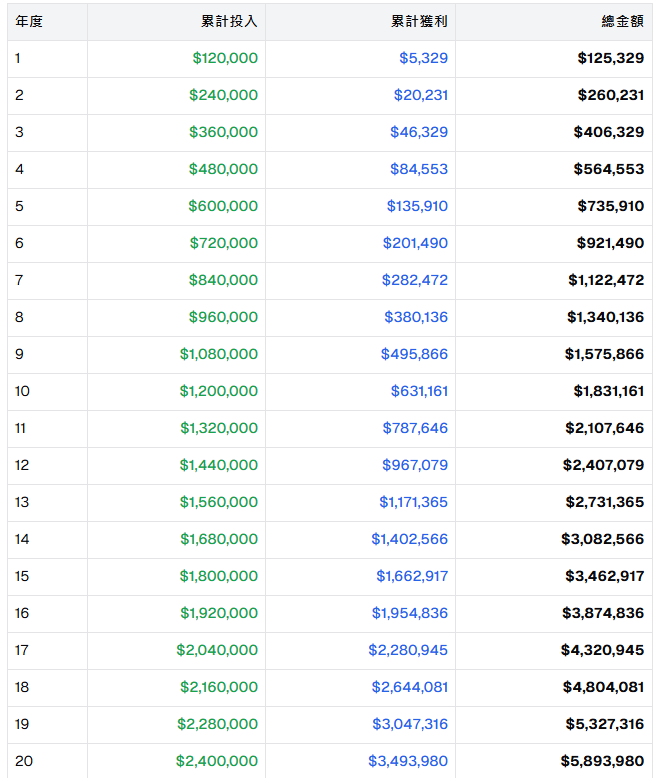Viewport: 659px width, 778px height.
Task: Click the 年度 column header
Action: (x=29, y=21)
